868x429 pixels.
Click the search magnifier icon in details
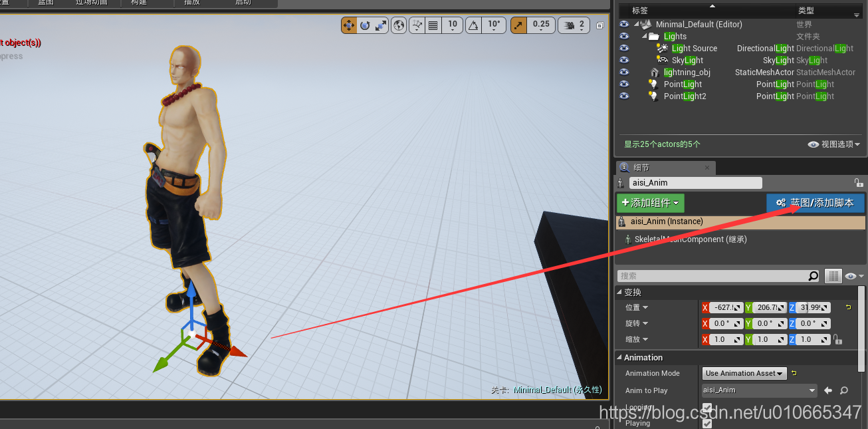click(x=814, y=276)
